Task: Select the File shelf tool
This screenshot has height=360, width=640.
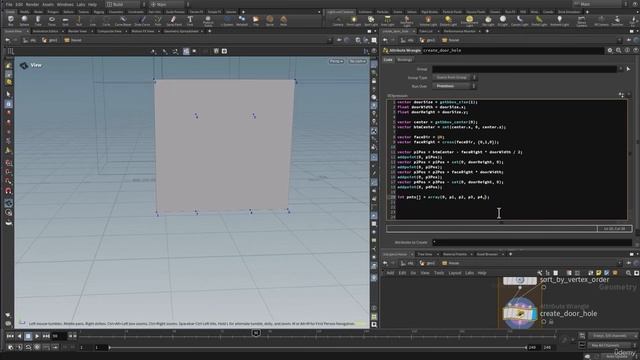Action: (256, 20)
